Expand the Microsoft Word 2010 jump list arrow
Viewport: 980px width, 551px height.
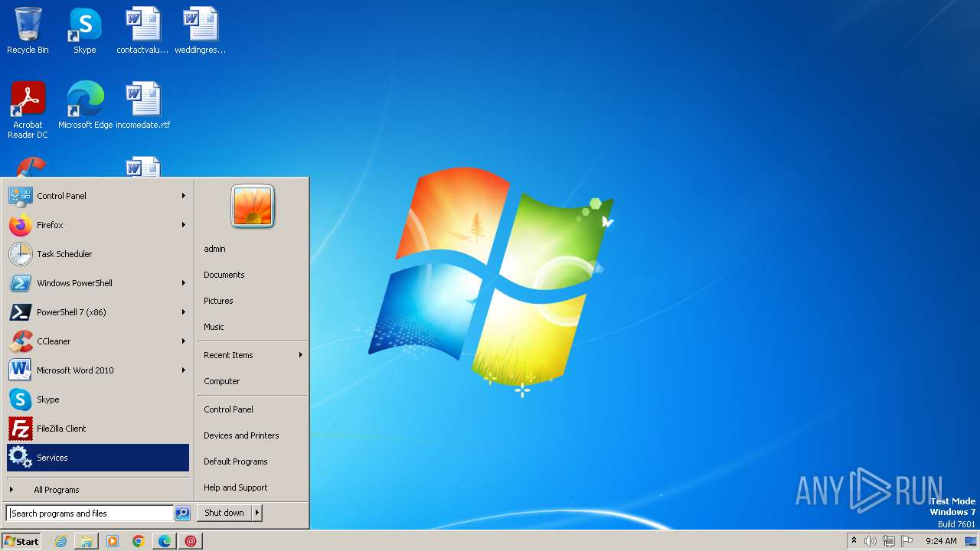coord(184,370)
